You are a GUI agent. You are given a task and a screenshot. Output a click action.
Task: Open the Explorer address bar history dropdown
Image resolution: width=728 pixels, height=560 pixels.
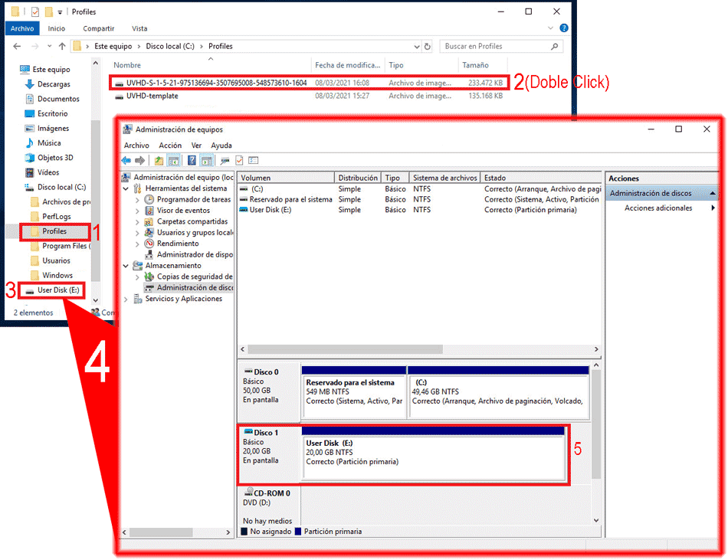(x=416, y=46)
